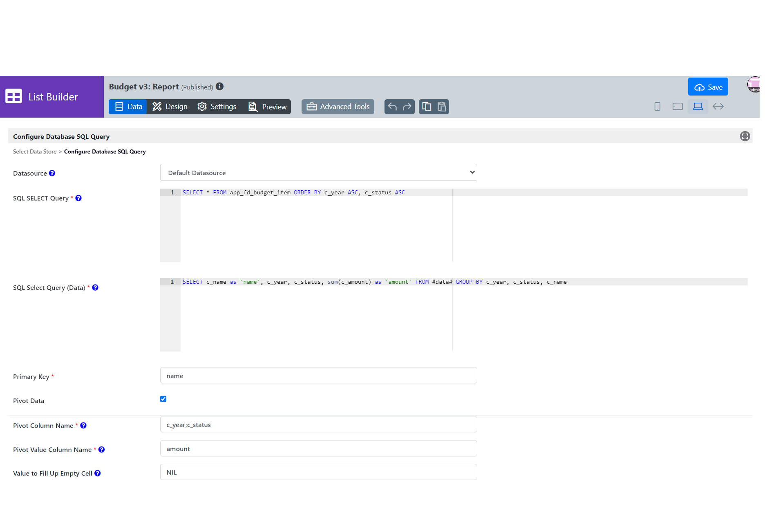Click the redo arrow icon
Viewport: 769px width, 532px height.
point(407,107)
